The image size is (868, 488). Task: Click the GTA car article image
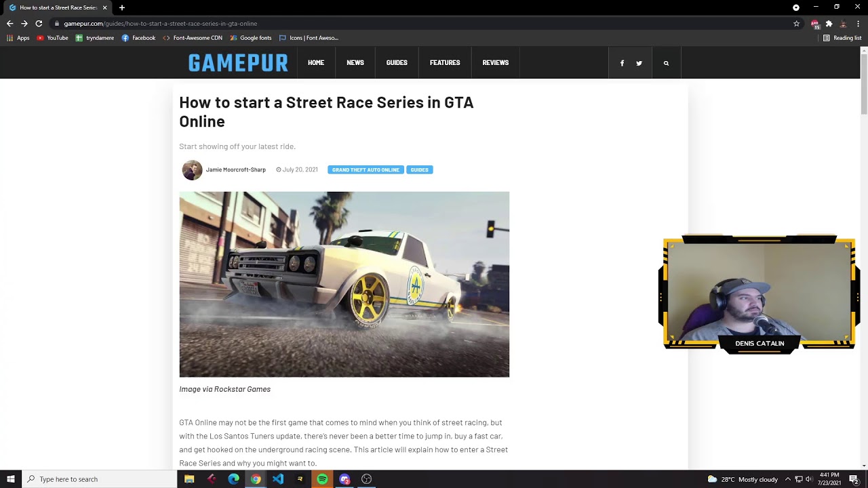tap(344, 284)
